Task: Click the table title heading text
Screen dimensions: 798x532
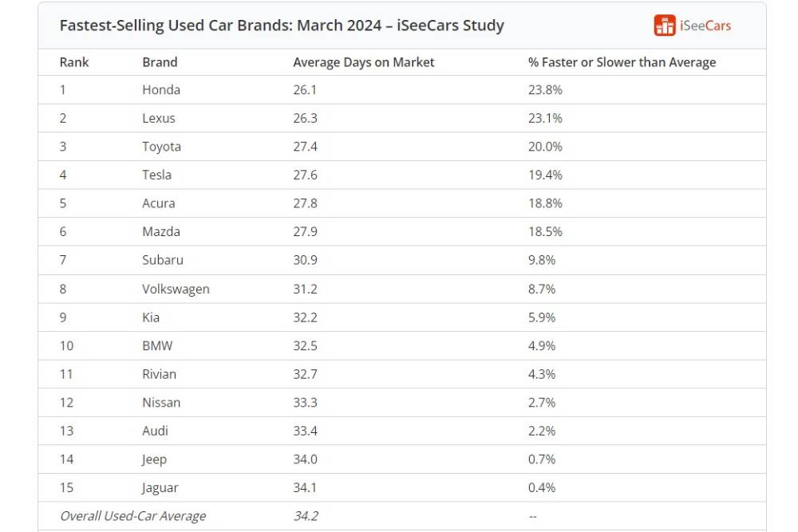Action: 282,26
